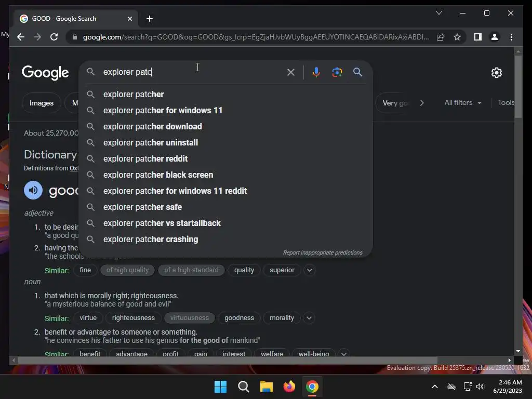
Task: Click the goodness synonym chip
Action: [239, 318]
